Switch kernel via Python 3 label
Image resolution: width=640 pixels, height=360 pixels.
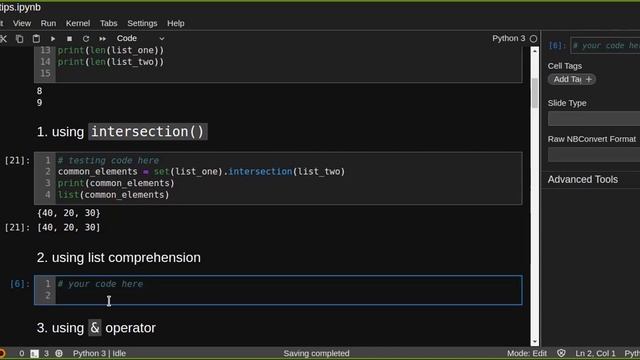click(x=509, y=38)
